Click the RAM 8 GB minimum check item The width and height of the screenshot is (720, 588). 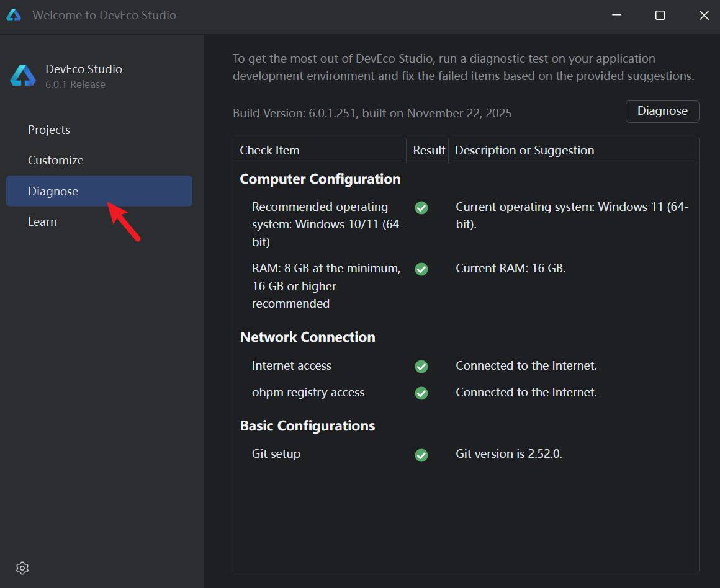[326, 286]
